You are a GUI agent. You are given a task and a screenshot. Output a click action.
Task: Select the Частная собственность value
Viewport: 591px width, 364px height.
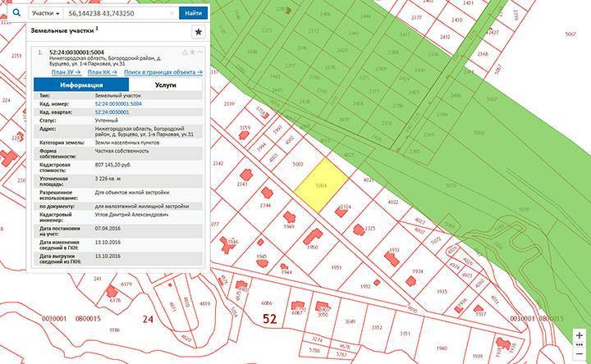pos(121,151)
